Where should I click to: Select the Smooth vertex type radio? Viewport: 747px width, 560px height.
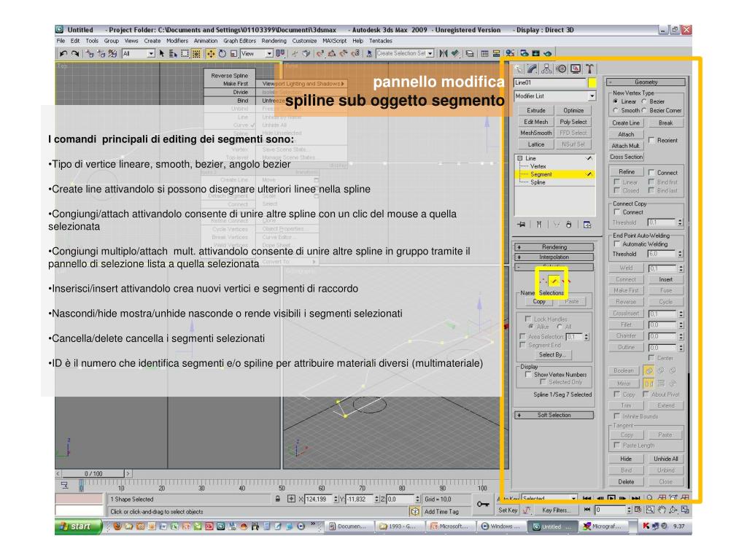(616, 111)
